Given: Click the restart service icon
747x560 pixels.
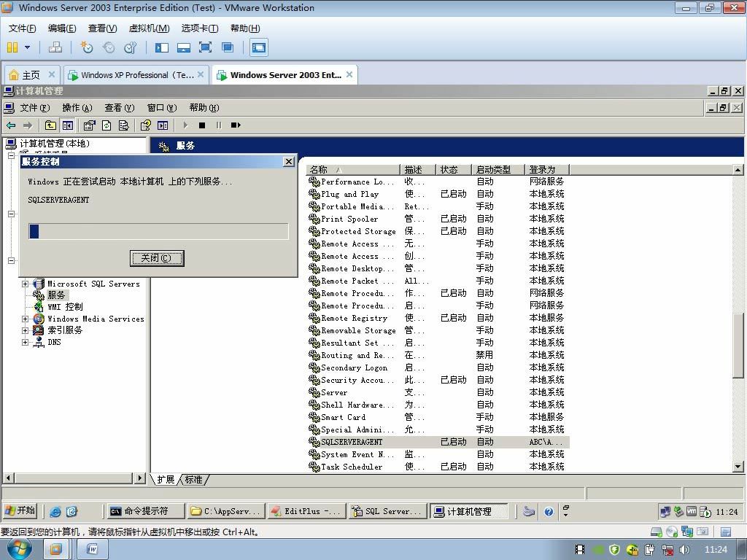Looking at the screenshot, I should [236, 125].
